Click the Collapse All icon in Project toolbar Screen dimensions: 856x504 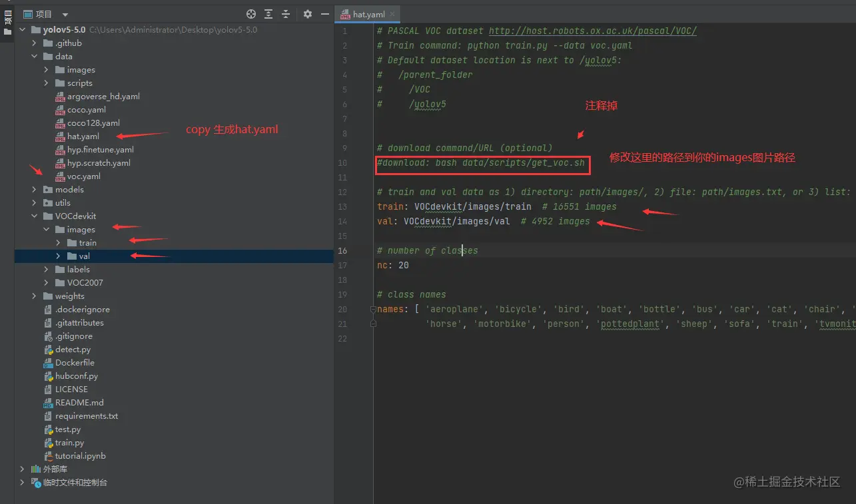286,14
